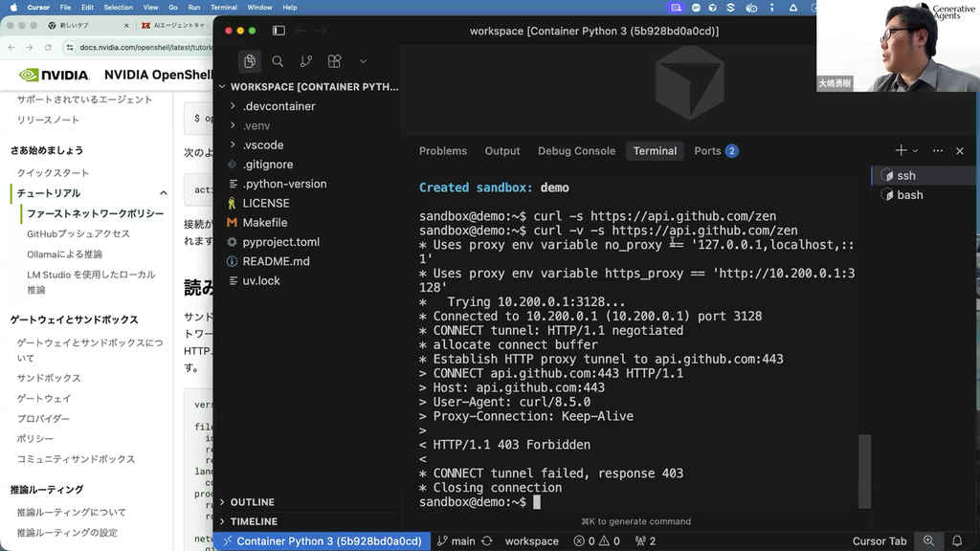
Task: Click the browser address bar
Action: pos(139,48)
